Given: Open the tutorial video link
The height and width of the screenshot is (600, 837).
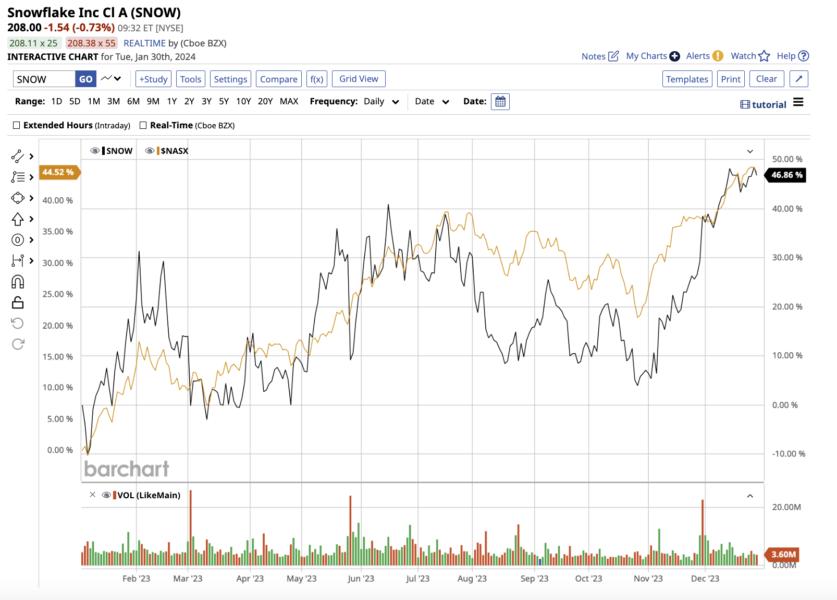Looking at the screenshot, I should [763, 105].
